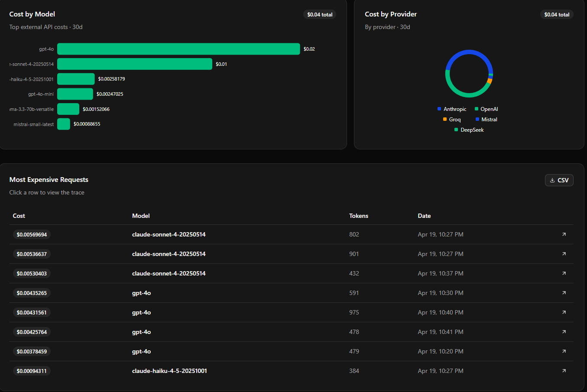
Task: Toggle Mistral legend entry in provider chart
Action: [x=486, y=120]
